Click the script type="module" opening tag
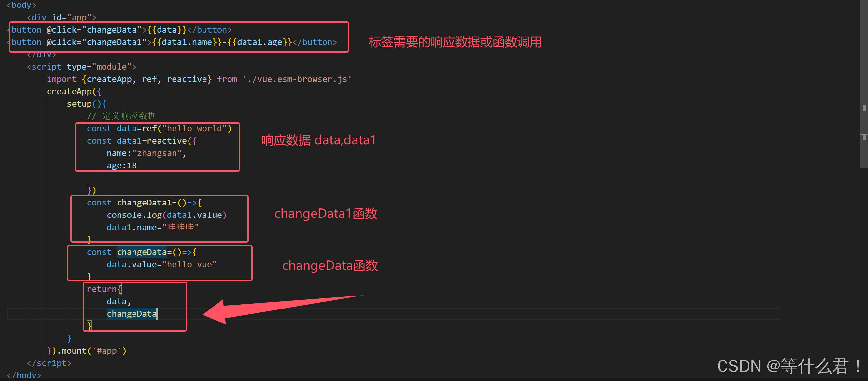Viewport: 868px width, 381px height. [81, 67]
